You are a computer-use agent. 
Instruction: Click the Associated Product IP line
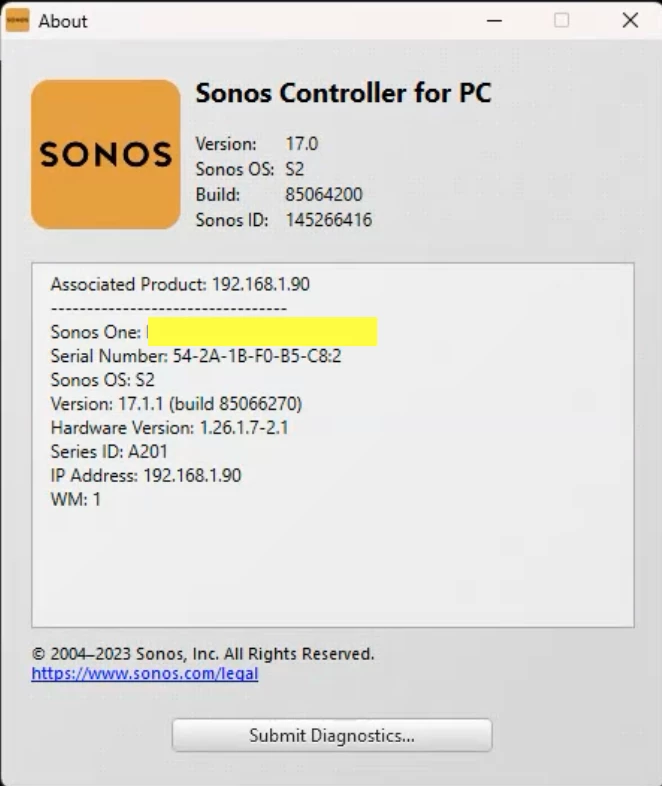point(180,284)
